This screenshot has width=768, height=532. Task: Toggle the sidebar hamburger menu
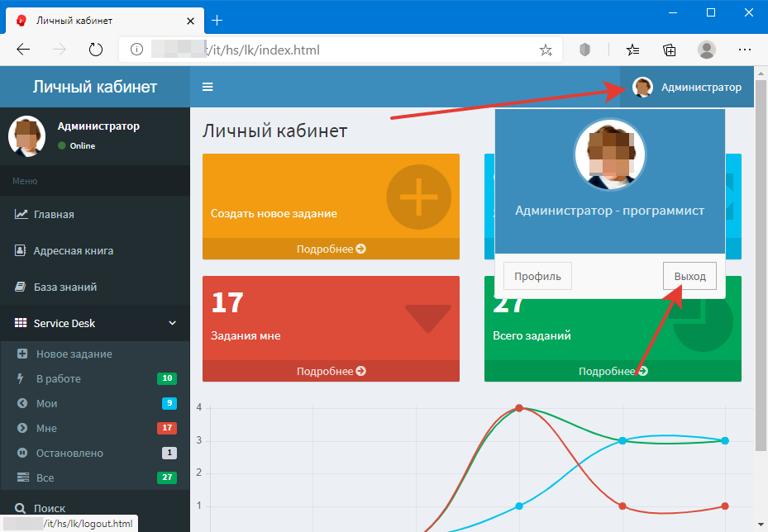(208, 87)
